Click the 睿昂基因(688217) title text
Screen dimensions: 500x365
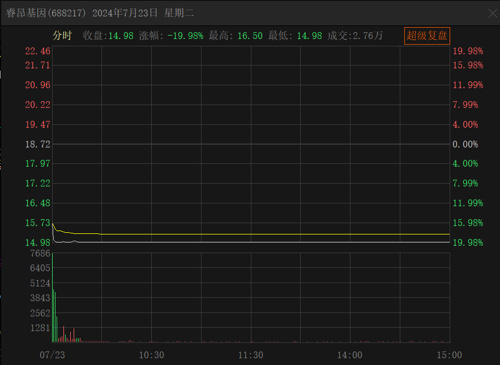pos(46,13)
